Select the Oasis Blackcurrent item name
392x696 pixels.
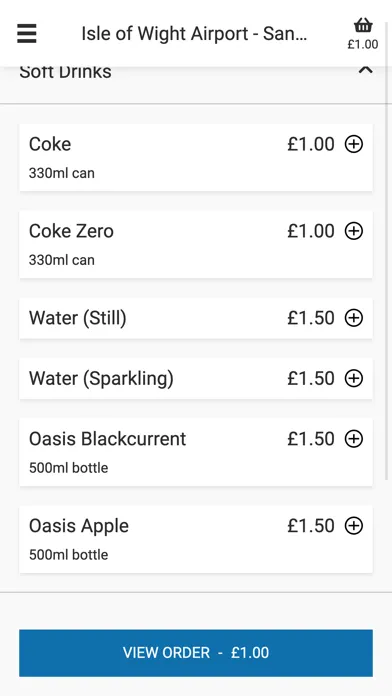(x=107, y=439)
